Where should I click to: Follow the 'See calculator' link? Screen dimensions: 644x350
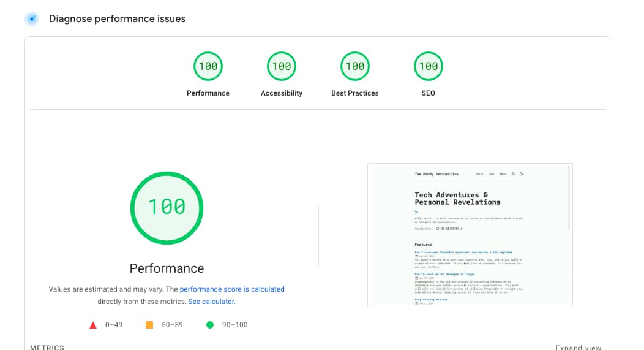[x=211, y=302]
